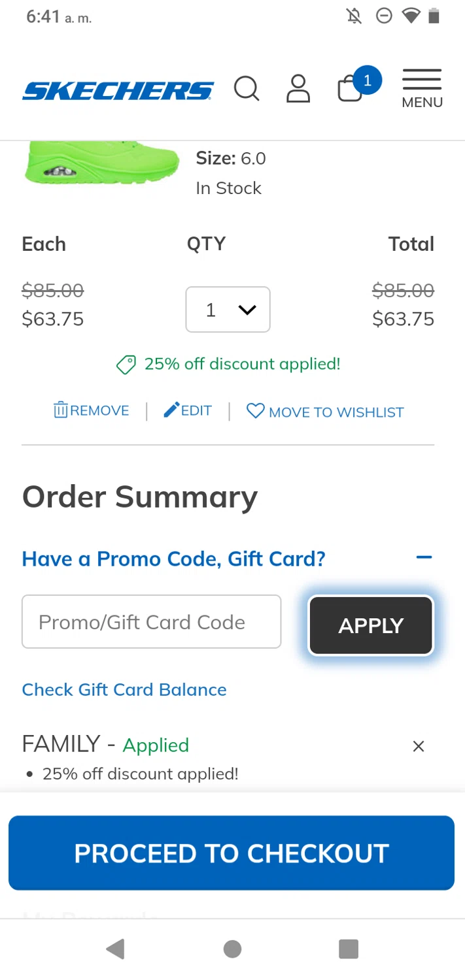Go to Skechers home via logo
The width and height of the screenshot is (465, 980).
coord(118,90)
